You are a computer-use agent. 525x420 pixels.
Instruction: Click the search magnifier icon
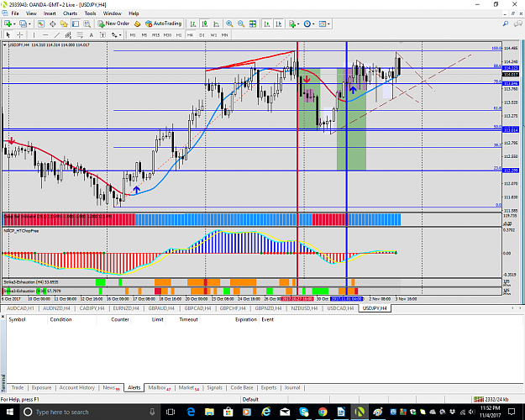point(506,24)
